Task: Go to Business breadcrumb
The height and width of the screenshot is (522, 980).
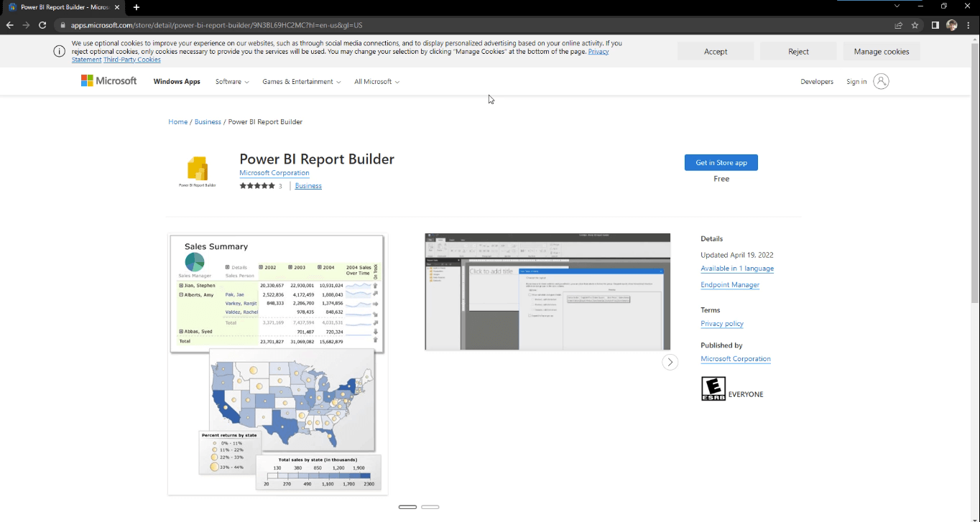Action: 208,122
